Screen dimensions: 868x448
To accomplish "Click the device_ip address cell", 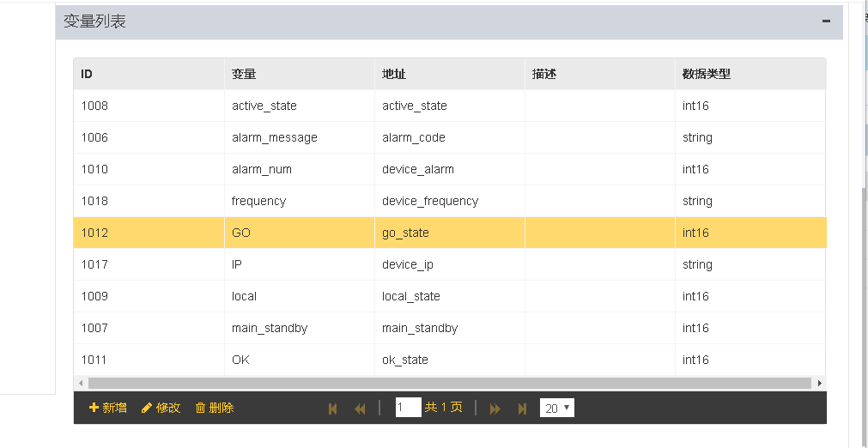I will click(x=450, y=264).
